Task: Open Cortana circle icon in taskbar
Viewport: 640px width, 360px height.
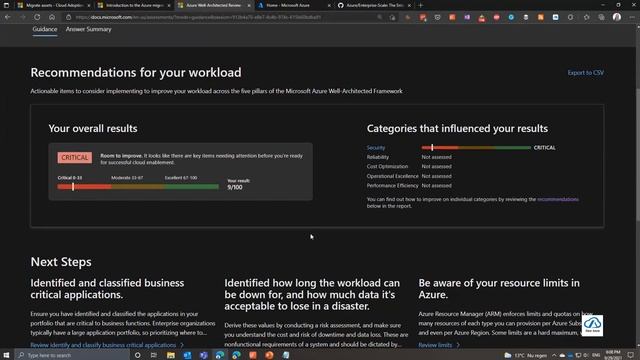Action: coord(138,355)
